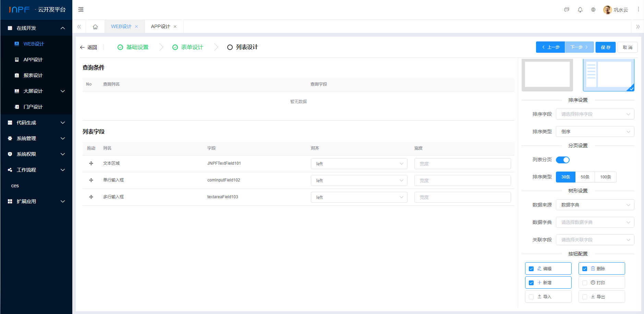
Task: Open the 排序字段 dropdown
Action: click(595, 114)
